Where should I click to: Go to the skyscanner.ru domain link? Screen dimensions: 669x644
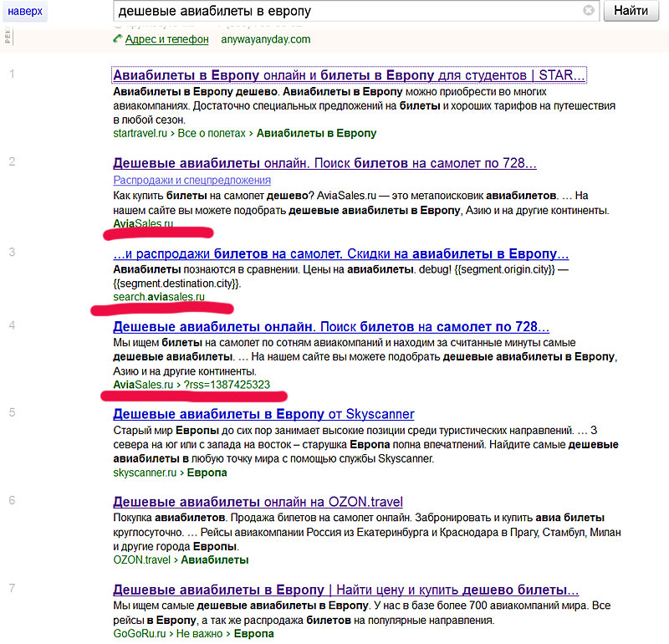pyautogui.click(x=144, y=473)
